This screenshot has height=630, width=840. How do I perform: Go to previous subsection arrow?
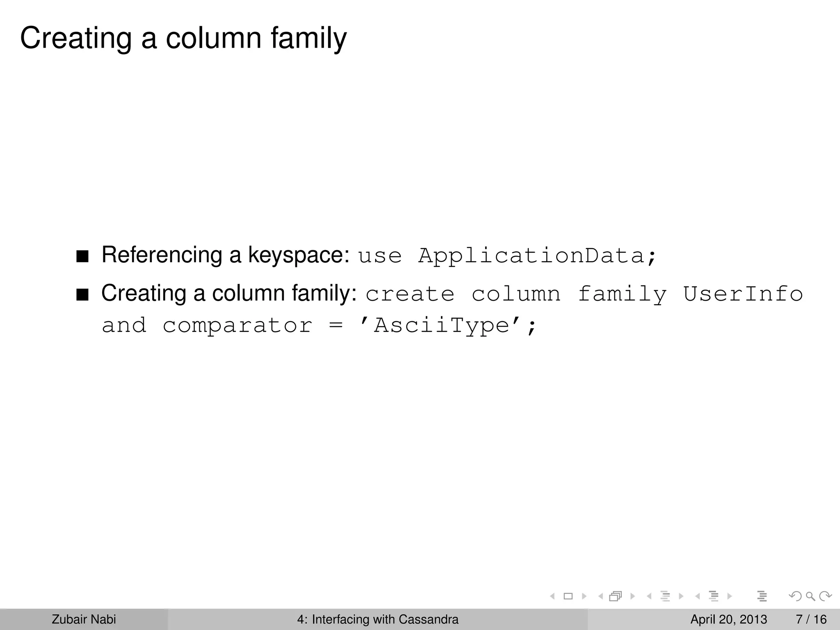point(649,596)
